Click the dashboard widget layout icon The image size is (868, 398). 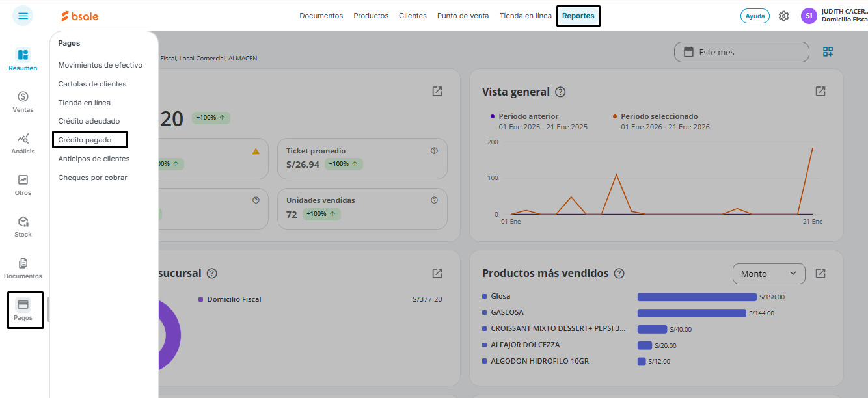828,52
